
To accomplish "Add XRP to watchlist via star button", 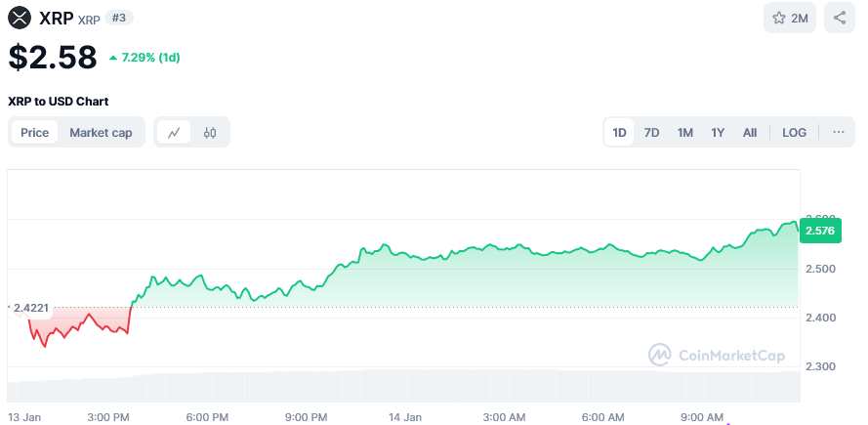I will tap(789, 19).
